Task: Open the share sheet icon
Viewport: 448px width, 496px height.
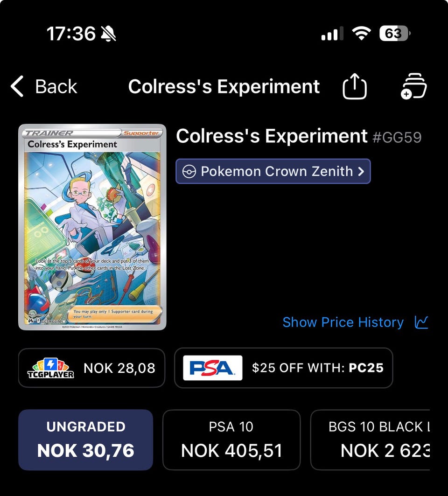Action: coord(355,87)
